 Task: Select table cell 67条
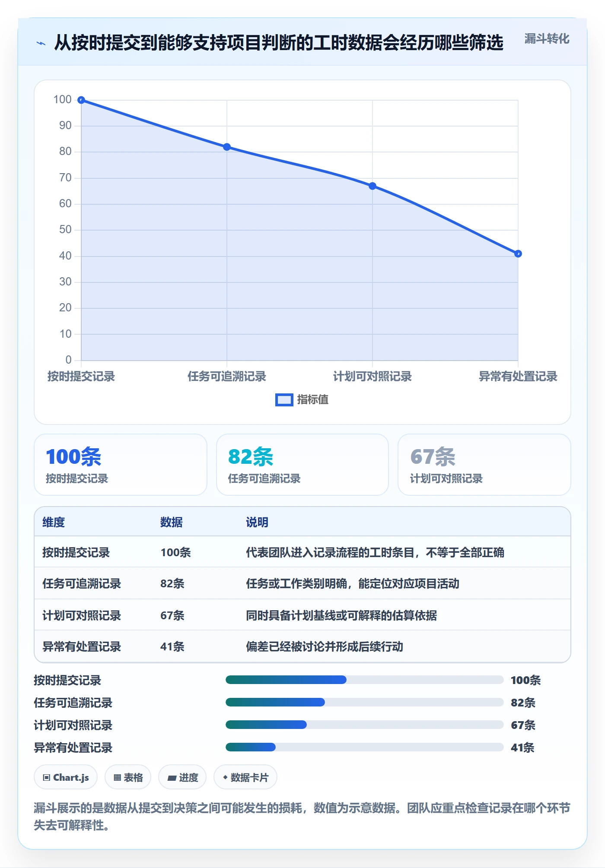(x=172, y=616)
